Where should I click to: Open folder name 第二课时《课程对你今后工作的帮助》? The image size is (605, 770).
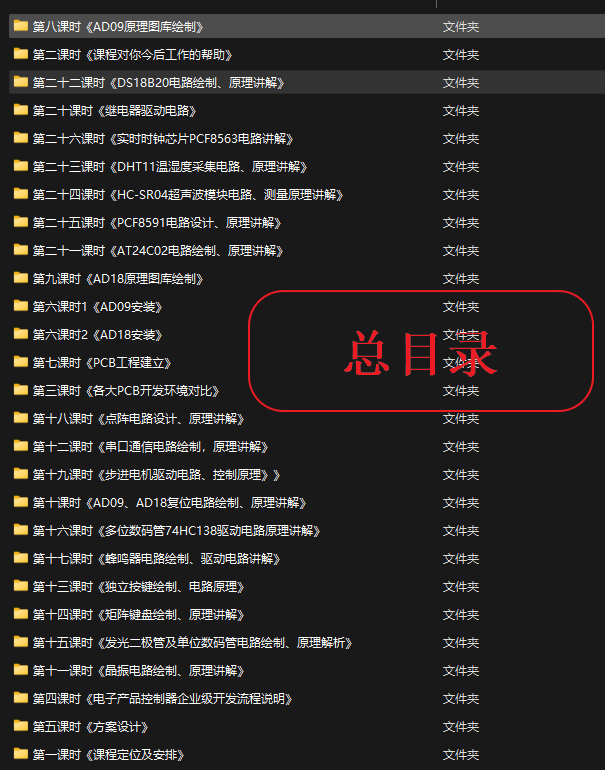[133, 55]
